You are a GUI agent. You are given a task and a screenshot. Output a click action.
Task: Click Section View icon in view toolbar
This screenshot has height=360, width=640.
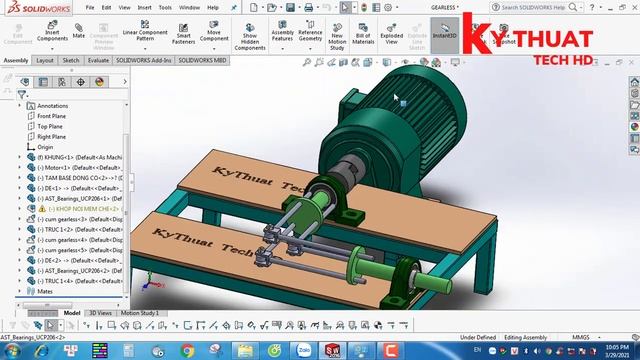[x=343, y=62]
